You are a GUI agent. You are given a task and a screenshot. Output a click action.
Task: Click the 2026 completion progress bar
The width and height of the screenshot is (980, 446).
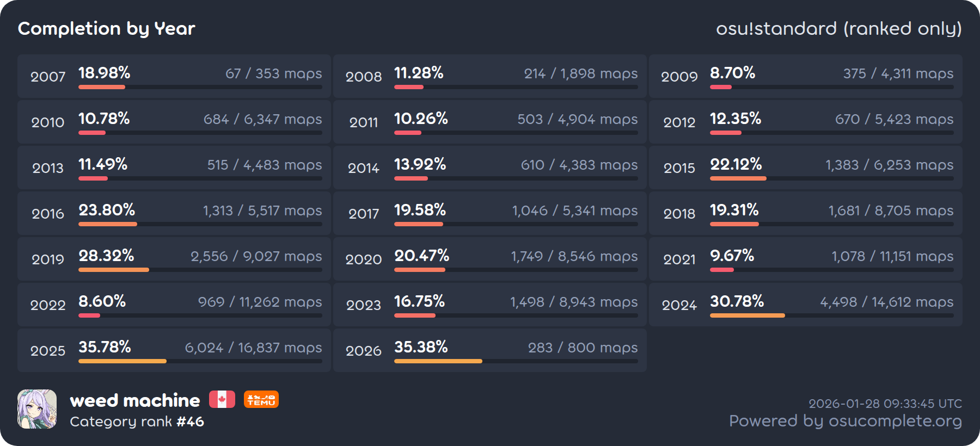tap(516, 361)
